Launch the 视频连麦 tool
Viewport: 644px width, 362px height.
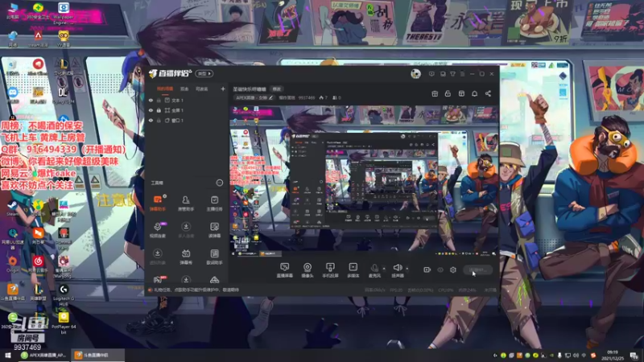pyautogui.click(x=158, y=230)
